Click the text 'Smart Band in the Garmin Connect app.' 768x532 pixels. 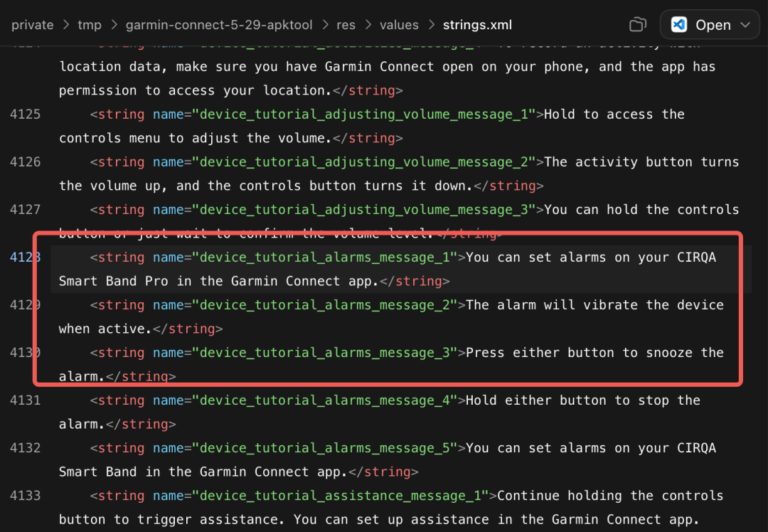[x=203, y=472]
